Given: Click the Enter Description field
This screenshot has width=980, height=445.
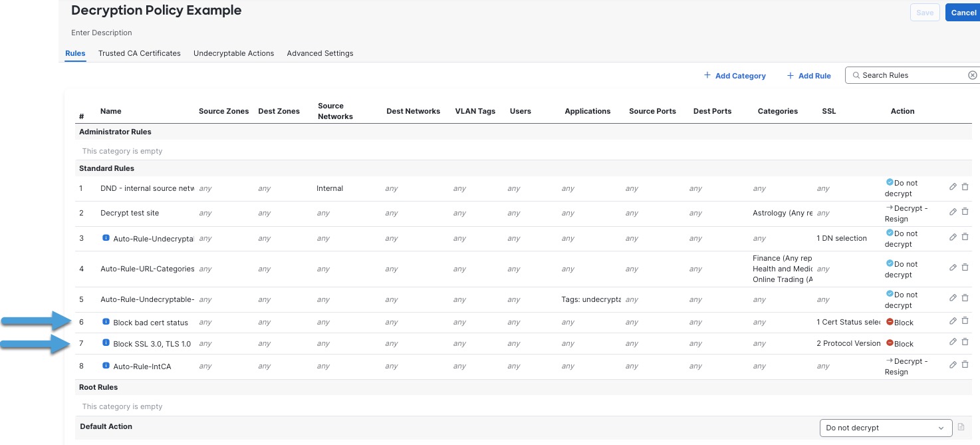Looking at the screenshot, I should 102,33.
